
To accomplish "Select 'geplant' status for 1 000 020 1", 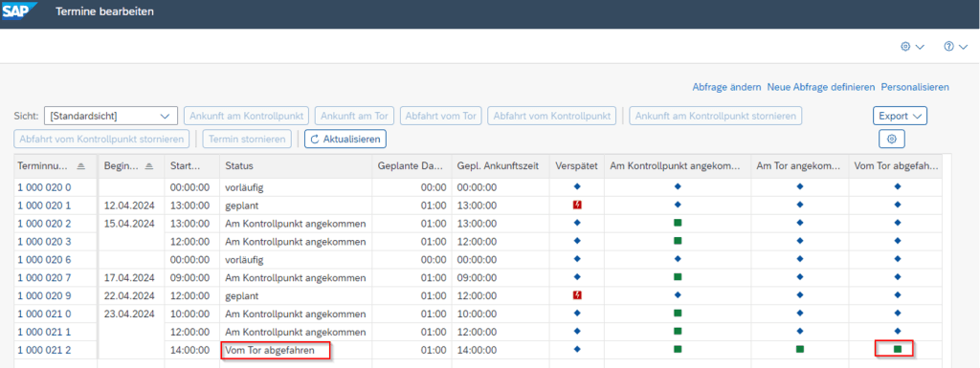I will pos(296,206).
